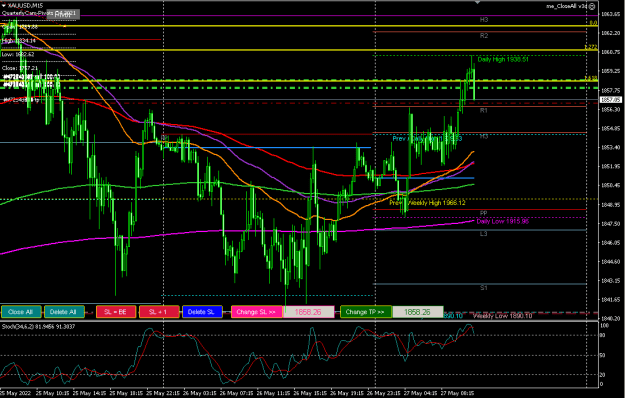Click the current price tag 1857.05
The width and height of the screenshot is (625, 398).
(611, 100)
